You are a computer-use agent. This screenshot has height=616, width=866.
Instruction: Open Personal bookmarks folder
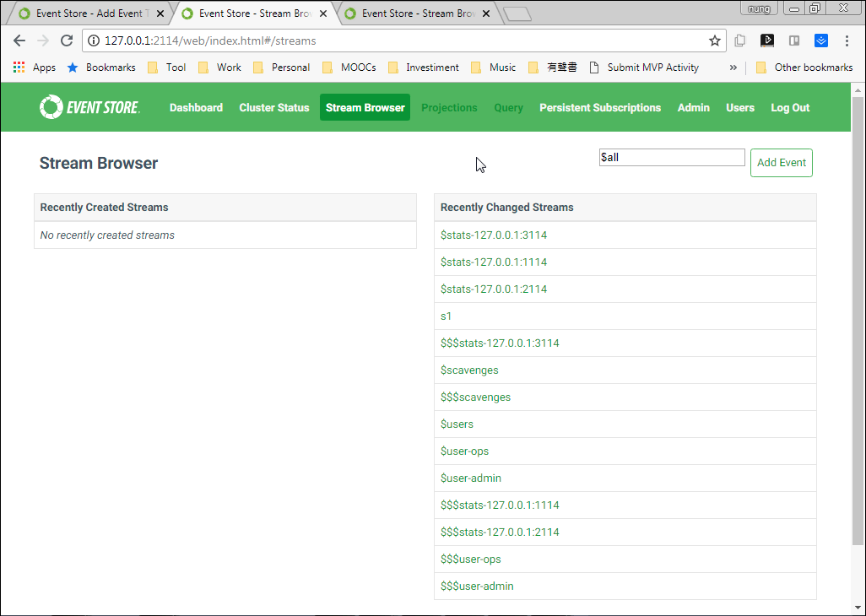[x=282, y=68]
